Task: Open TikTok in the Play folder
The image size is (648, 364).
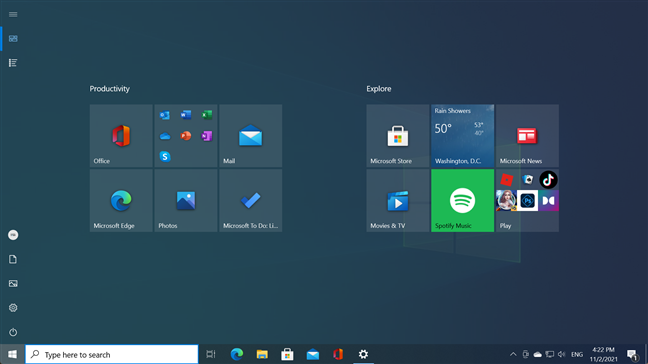Action: 548,180
